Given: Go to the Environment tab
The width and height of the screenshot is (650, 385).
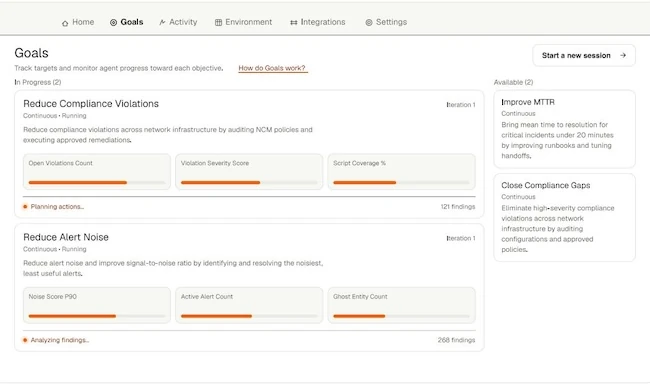Looking at the screenshot, I should pyautogui.click(x=243, y=22).
